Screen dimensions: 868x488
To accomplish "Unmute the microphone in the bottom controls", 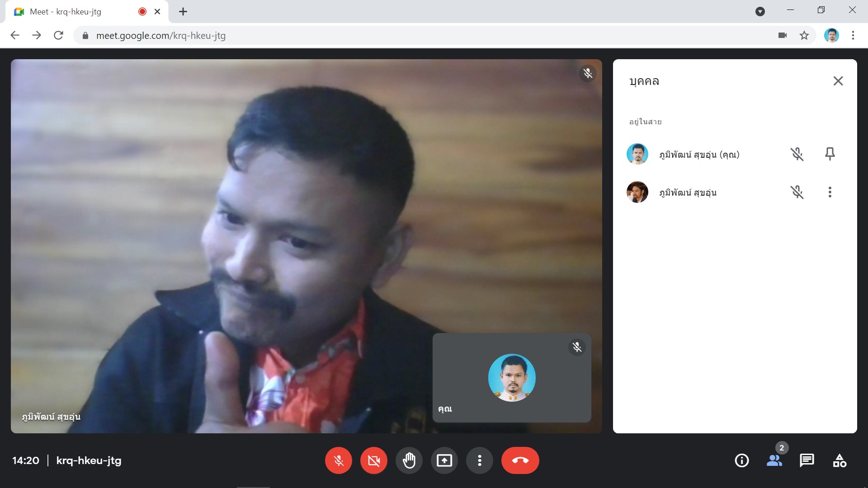I will click(338, 460).
